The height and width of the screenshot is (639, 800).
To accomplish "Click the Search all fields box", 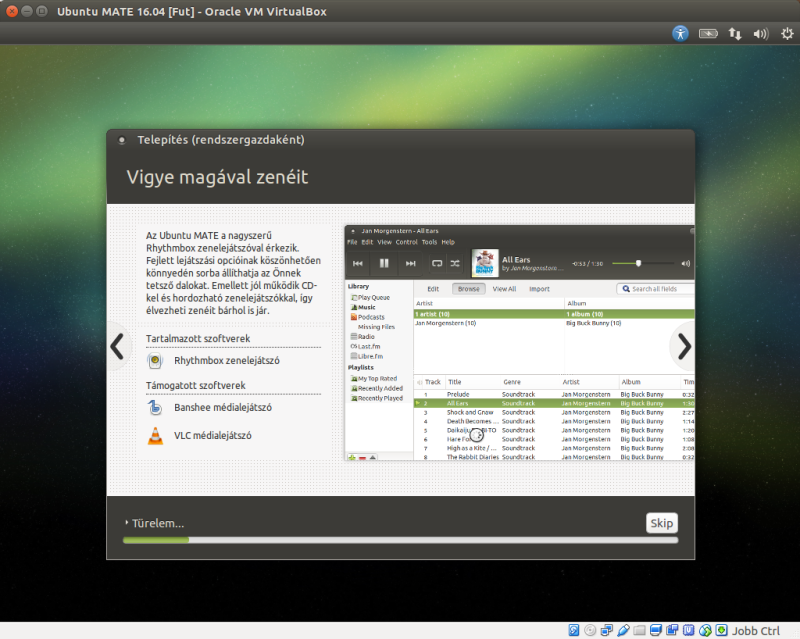I will coord(655,289).
